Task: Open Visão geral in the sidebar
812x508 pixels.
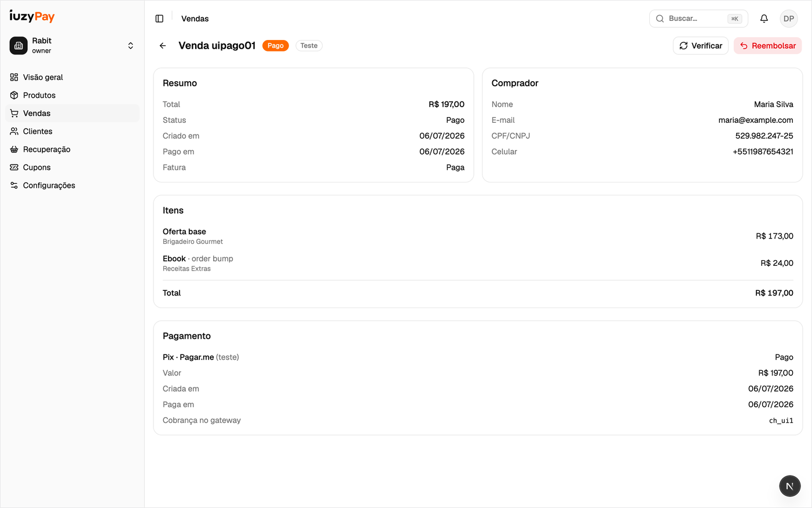Action: [72, 77]
